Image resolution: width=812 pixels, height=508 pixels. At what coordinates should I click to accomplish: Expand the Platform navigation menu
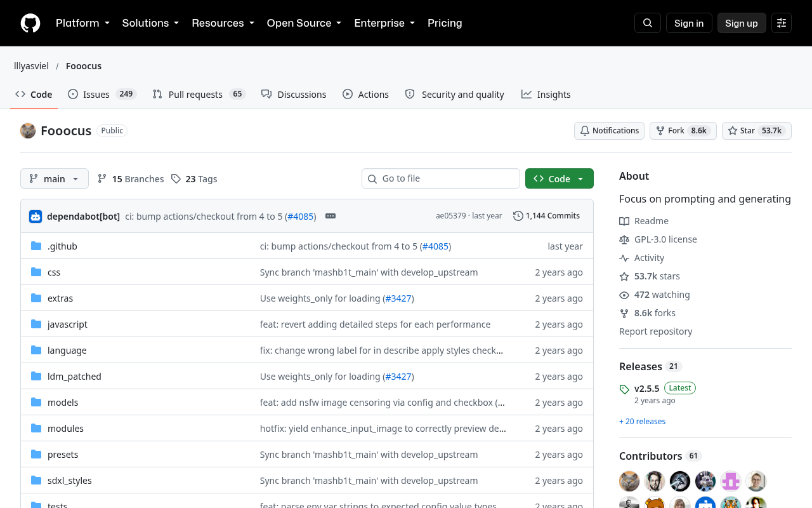point(82,23)
